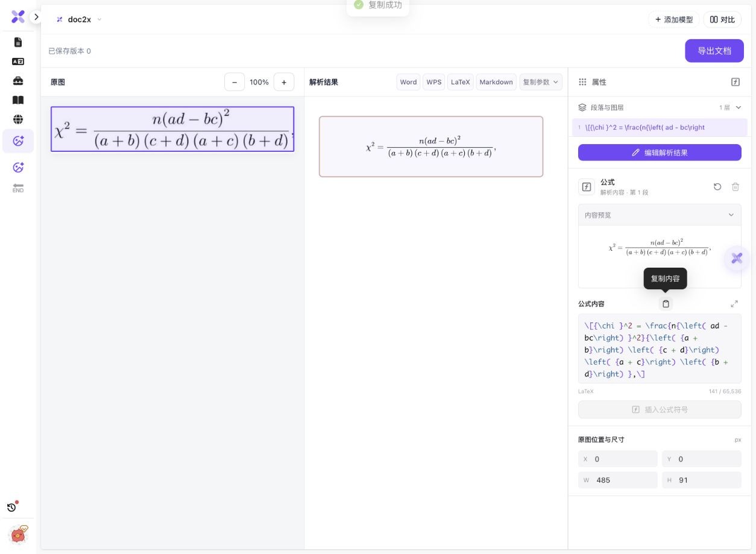Expand the formula editor with the fullscreen arrows
This screenshot has height=554, width=756.
point(734,304)
